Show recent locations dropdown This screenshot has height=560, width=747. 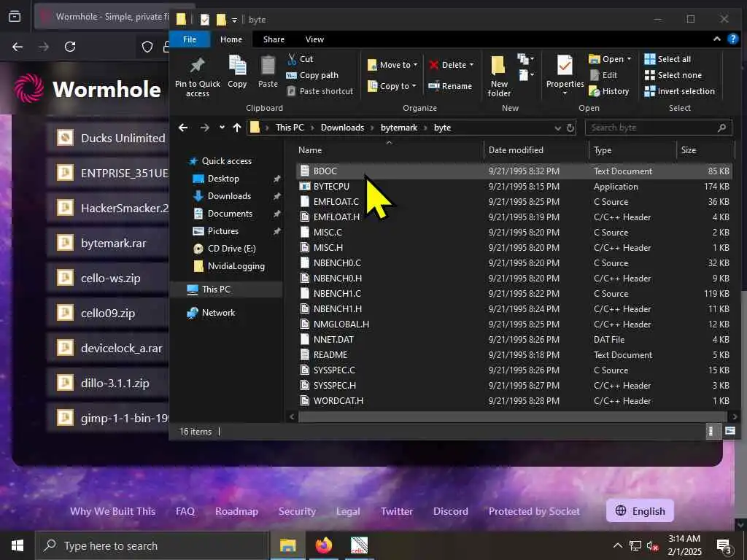[222, 128]
